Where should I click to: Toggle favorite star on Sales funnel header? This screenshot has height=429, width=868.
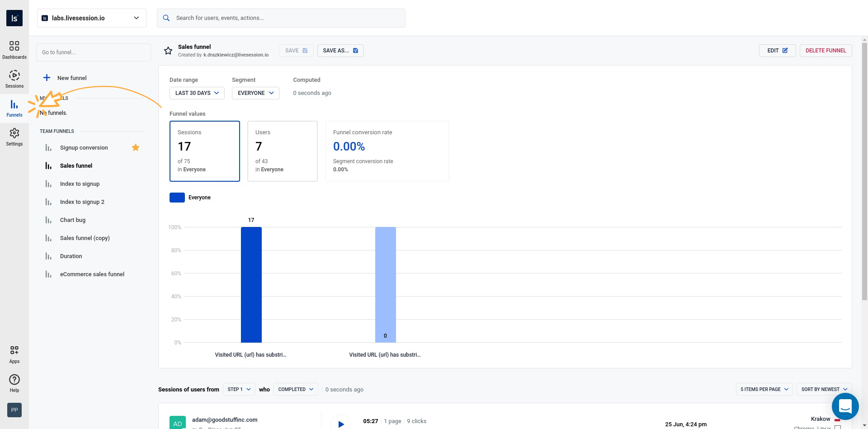pos(168,50)
